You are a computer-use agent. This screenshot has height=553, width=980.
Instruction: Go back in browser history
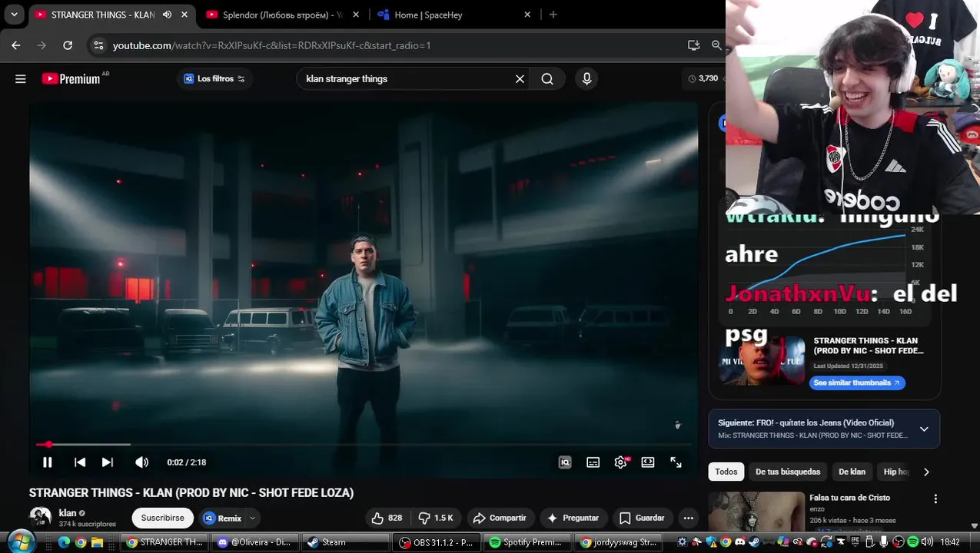16,45
